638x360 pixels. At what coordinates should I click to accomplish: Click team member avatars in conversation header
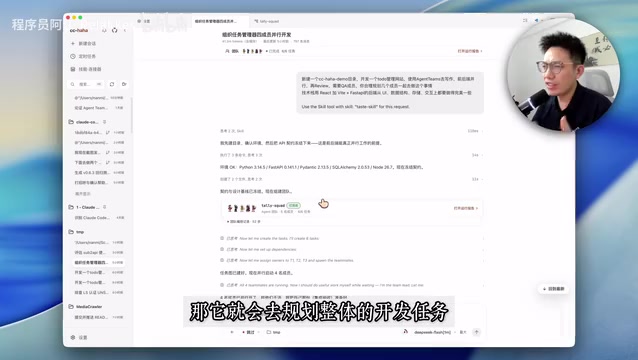click(x=252, y=51)
